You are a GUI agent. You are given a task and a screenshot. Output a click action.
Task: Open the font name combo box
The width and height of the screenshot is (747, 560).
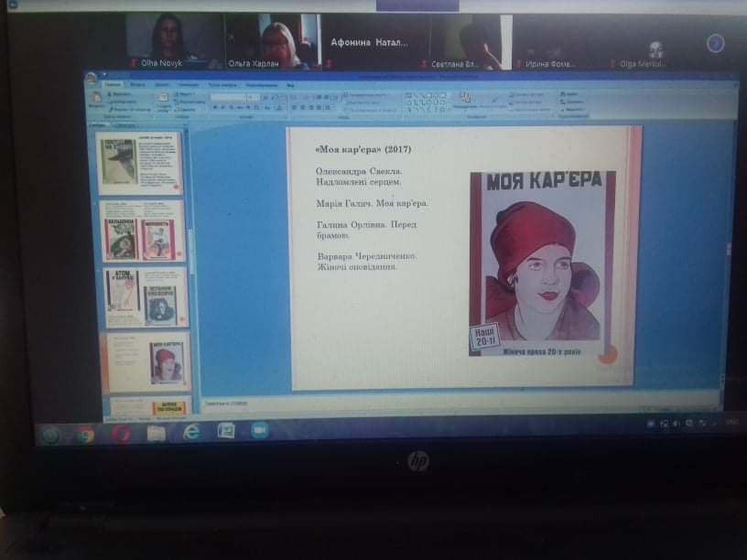(x=228, y=98)
